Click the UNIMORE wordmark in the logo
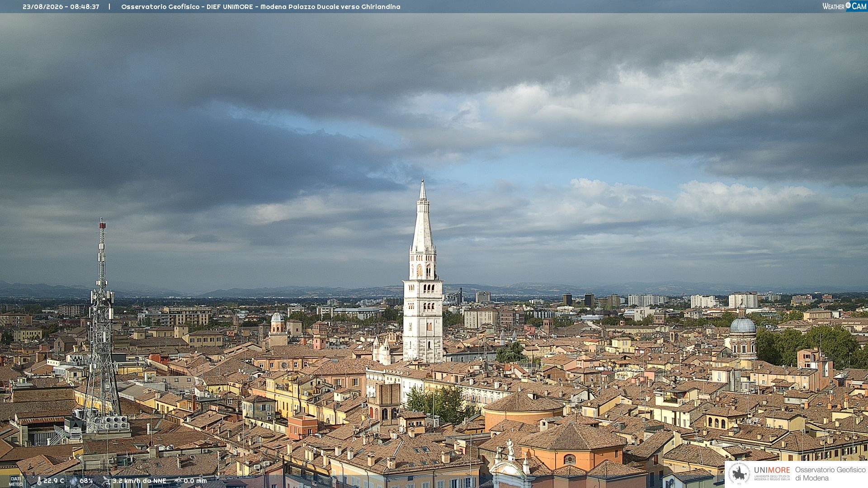The image size is (868, 488). coord(772,470)
